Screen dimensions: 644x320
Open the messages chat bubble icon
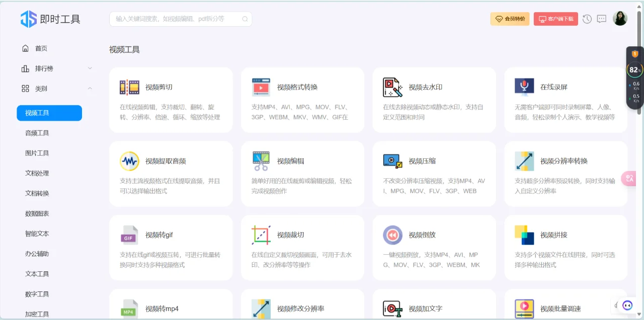tap(602, 19)
